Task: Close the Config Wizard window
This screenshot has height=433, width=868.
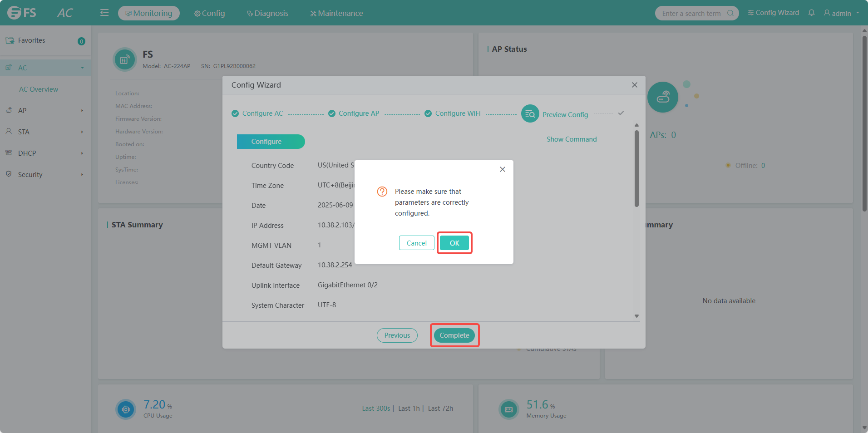Action: tap(634, 85)
